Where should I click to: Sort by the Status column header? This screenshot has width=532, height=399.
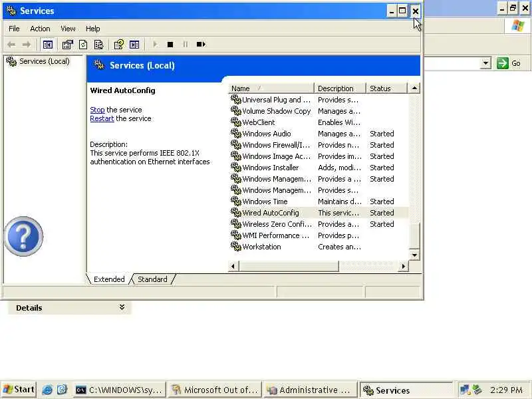pos(386,88)
